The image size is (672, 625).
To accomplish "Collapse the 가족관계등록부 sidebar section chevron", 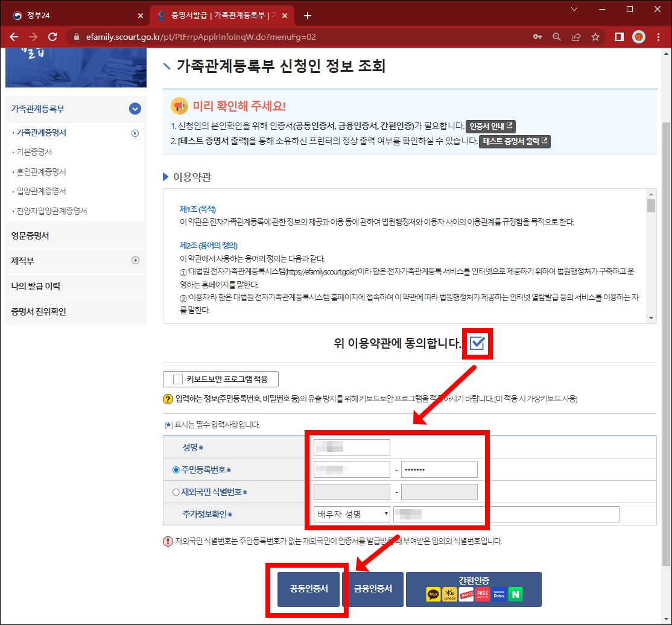I will [x=134, y=109].
